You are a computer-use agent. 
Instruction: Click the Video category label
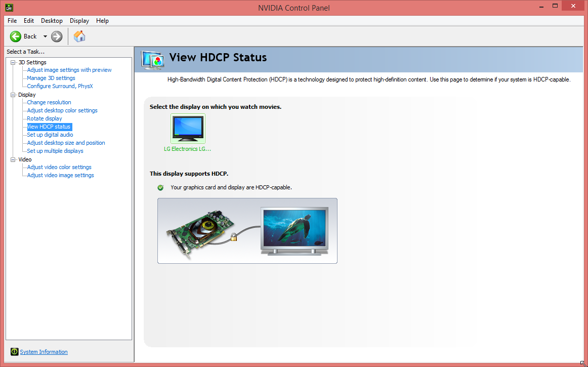tap(25, 159)
